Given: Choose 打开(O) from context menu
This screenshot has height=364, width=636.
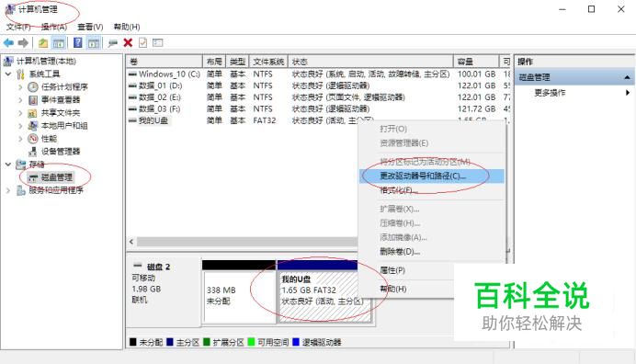Looking at the screenshot, I should [x=432, y=129].
